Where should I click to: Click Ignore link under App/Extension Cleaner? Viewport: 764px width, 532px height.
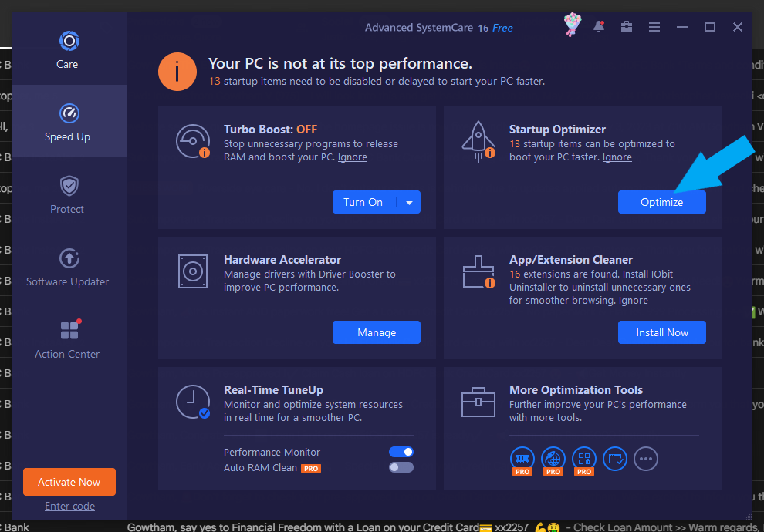point(633,301)
